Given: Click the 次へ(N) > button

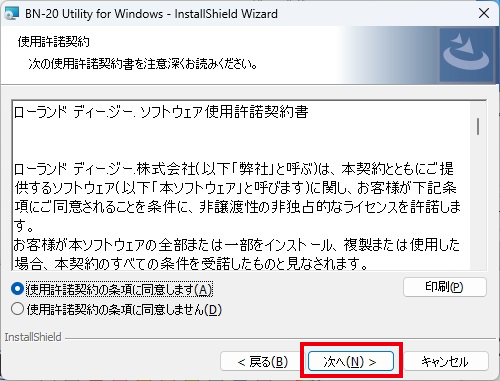Looking at the screenshot, I should pyautogui.click(x=351, y=361).
